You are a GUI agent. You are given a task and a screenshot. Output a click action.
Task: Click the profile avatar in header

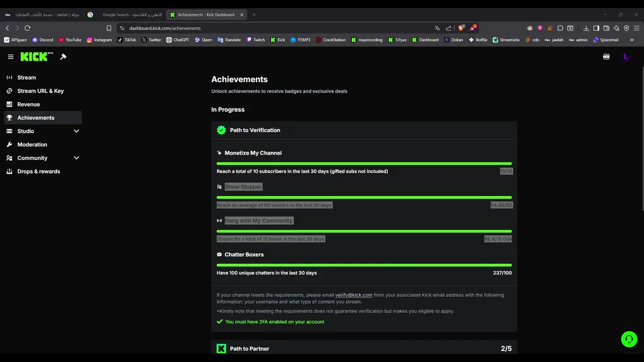click(x=626, y=57)
